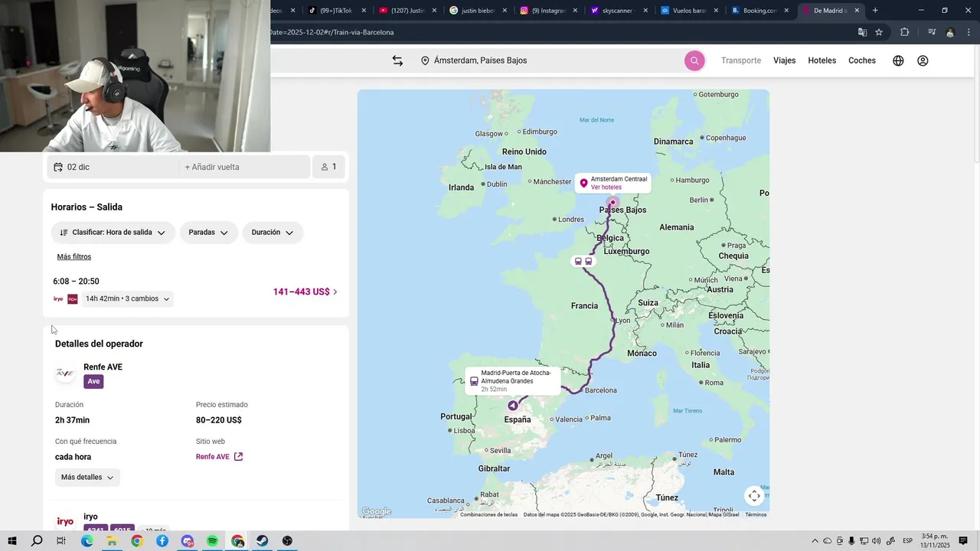This screenshot has width=980, height=551.
Task: Open Microsoft Edge from taskbar
Action: pyautogui.click(x=87, y=541)
